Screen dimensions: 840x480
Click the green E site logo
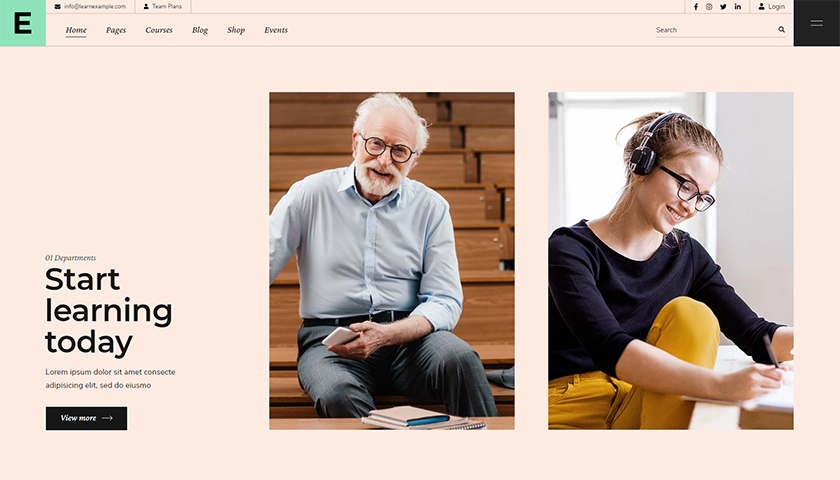click(22, 23)
